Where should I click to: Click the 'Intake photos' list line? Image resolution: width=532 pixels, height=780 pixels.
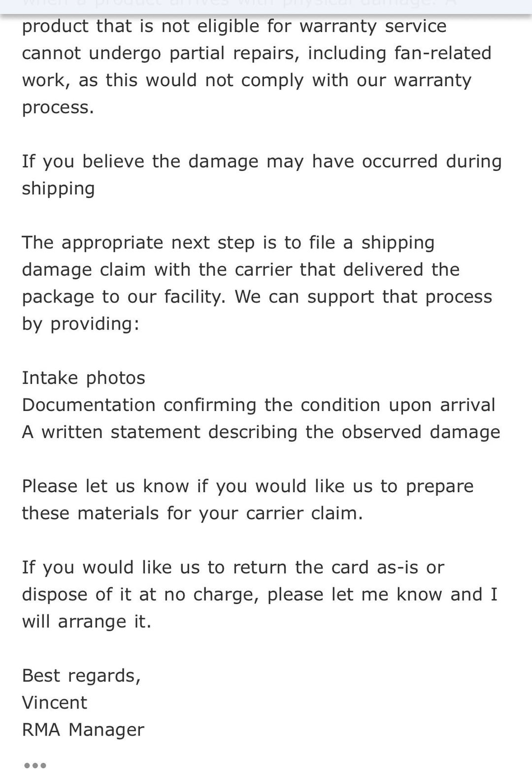[x=84, y=378]
